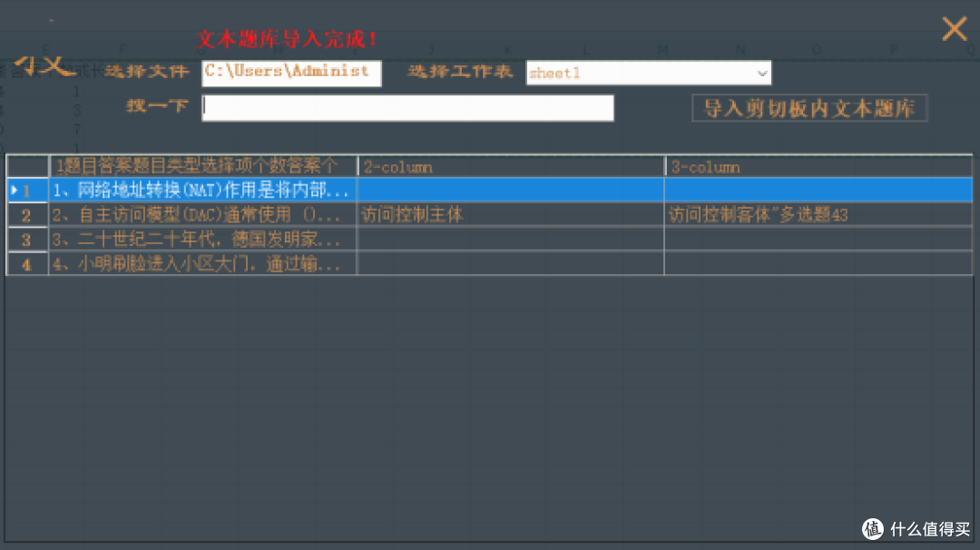
Task: Click the file path field showing C:\Users\Administ
Action: click(291, 74)
